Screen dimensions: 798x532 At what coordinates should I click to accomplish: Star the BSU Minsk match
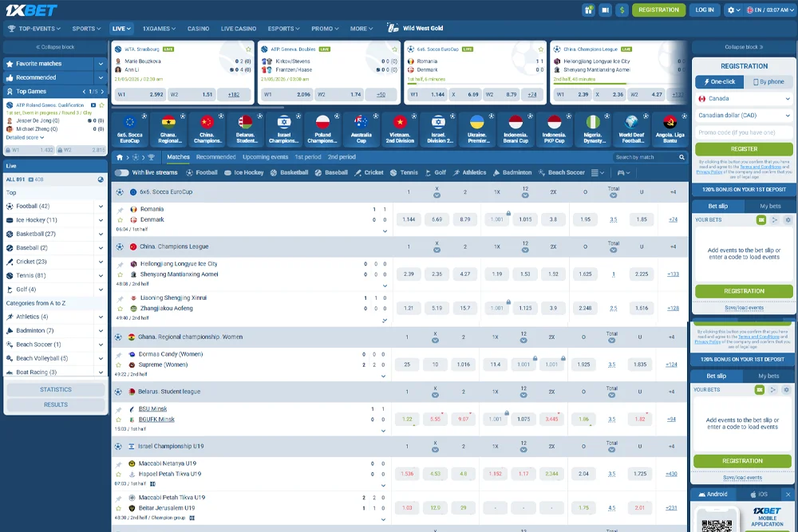point(119,420)
